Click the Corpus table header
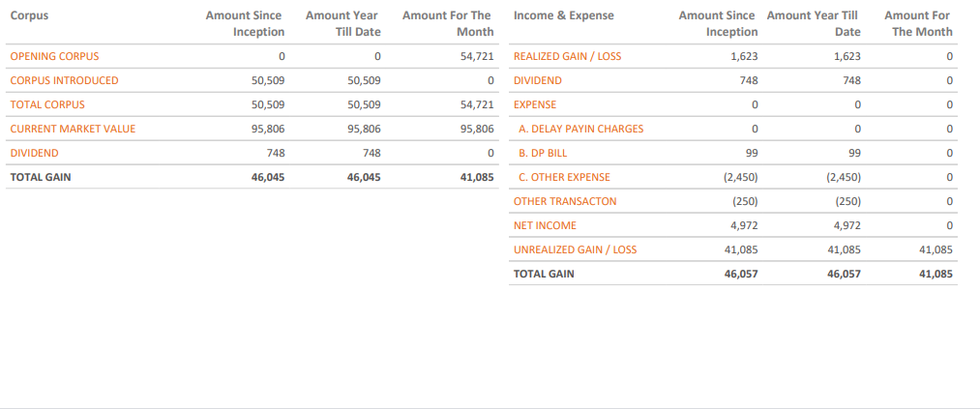The width and height of the screenshot is (980, 409). pos(29,15)
